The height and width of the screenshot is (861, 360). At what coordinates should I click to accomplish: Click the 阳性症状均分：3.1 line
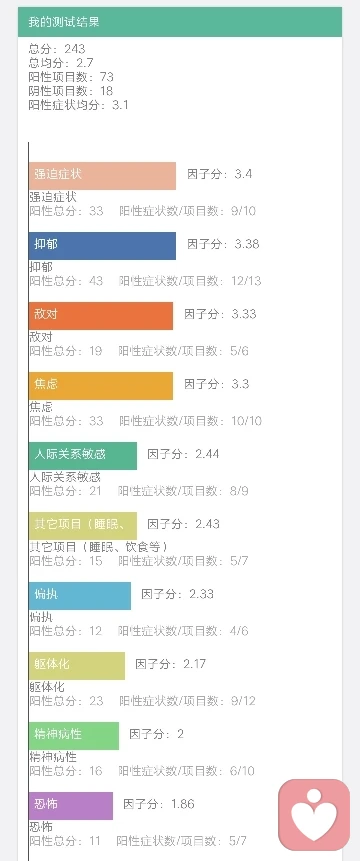pos(78,105)
